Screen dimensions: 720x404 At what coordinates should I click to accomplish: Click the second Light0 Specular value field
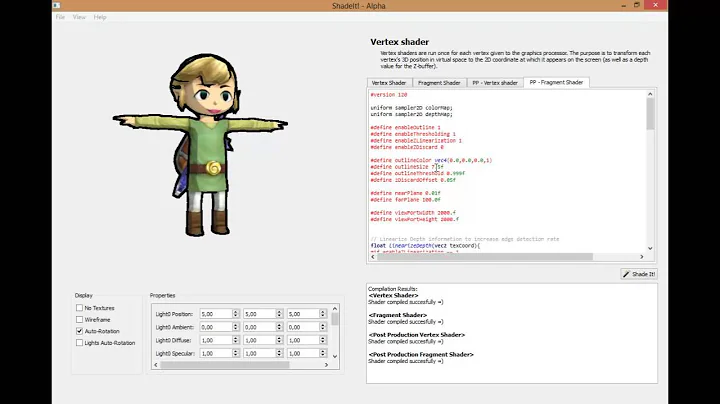pos(259,353)
